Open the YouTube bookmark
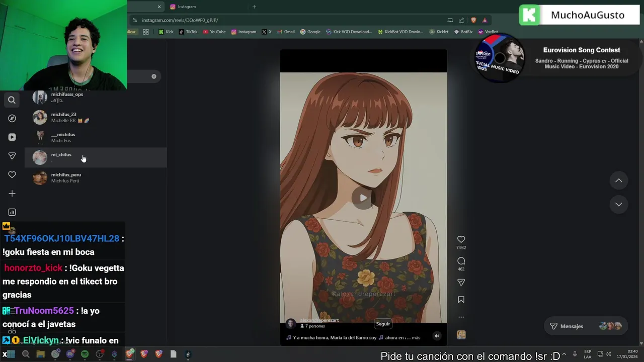Screen dimensions: 644x362 click(214, 32)
